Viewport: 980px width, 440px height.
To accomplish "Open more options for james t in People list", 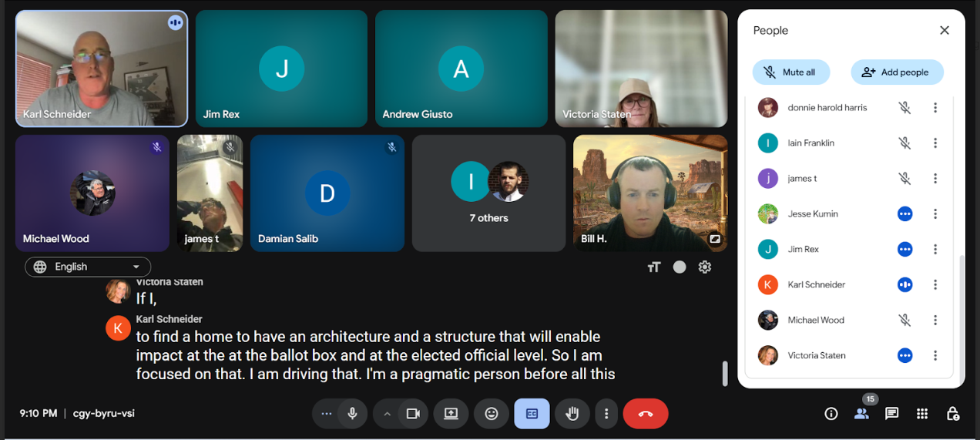I will coord(935,179).
